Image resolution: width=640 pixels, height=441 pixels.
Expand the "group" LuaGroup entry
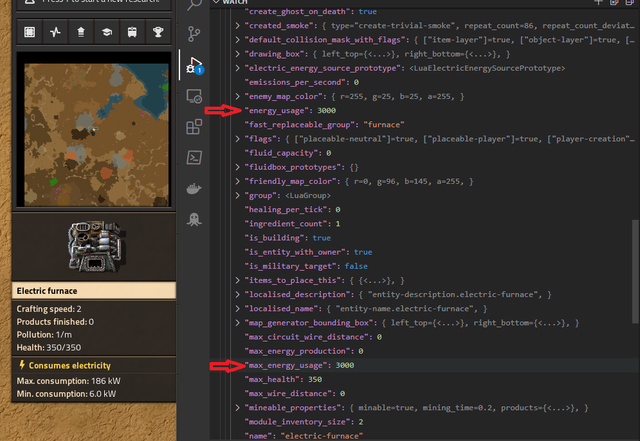coord(238,196)
